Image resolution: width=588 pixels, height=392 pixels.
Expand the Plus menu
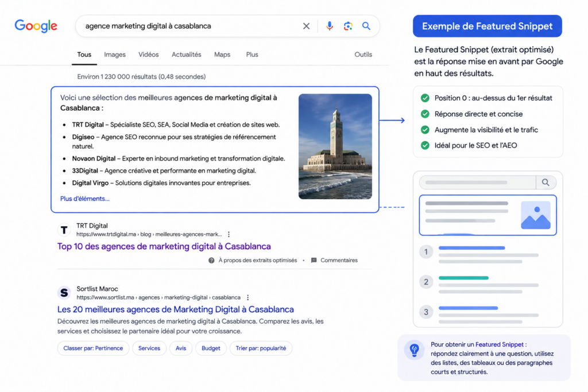252,55
